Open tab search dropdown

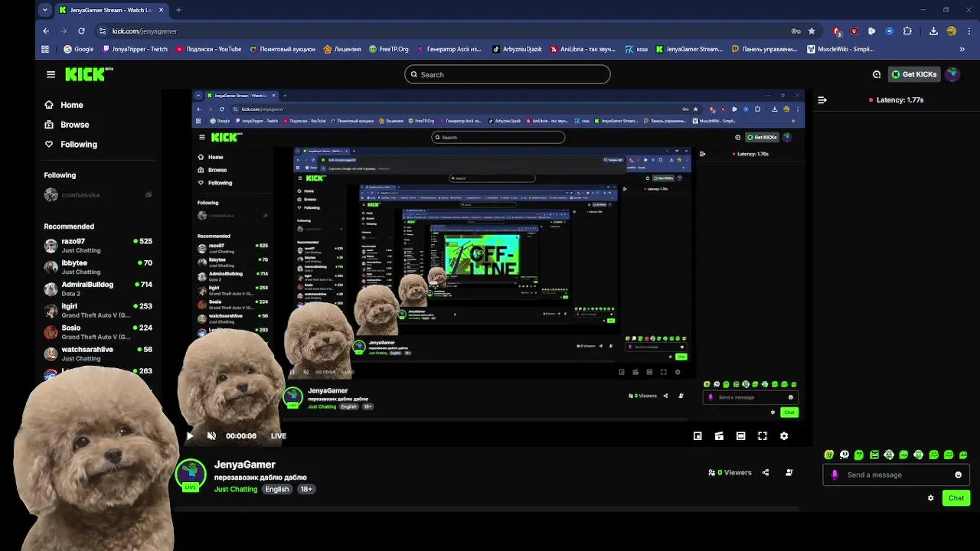pyautogui.click(x=45, y=10)
